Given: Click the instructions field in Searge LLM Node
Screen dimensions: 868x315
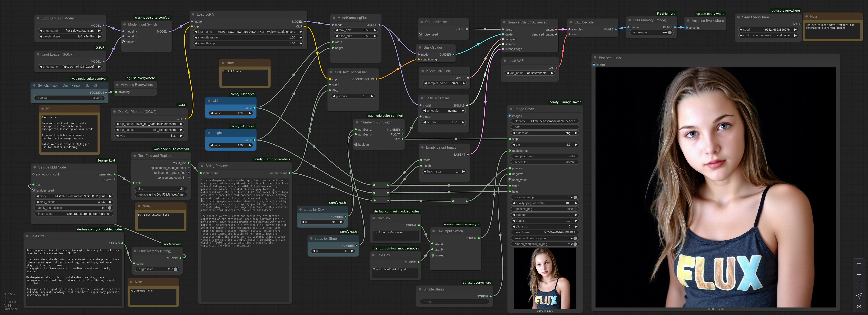Looking at the screenshot, I should pyautogui.click(x=74, y=214).
